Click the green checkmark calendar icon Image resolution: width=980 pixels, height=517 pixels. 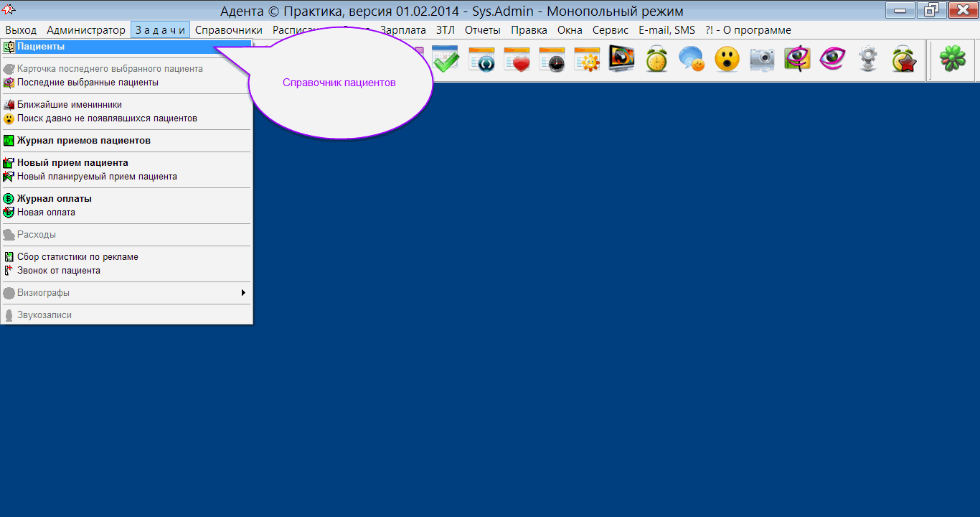[x=445, y=59]
